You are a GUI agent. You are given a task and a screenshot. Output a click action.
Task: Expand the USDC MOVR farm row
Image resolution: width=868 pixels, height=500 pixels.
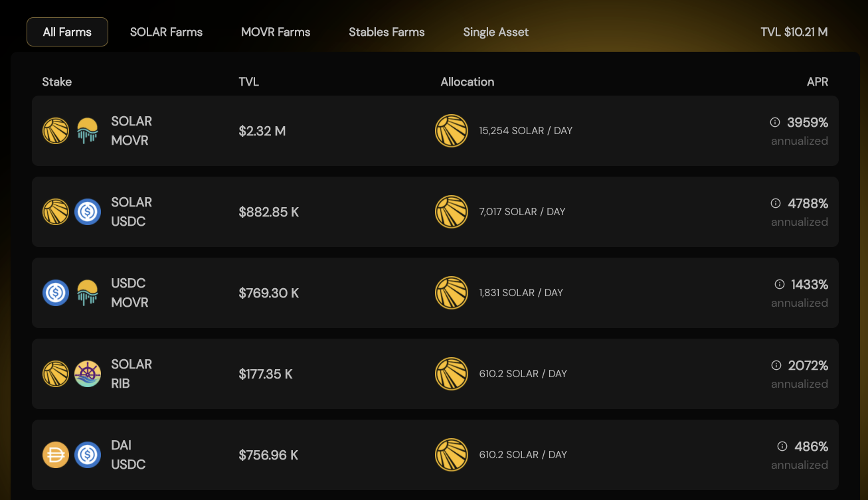(x=435, y=293)
